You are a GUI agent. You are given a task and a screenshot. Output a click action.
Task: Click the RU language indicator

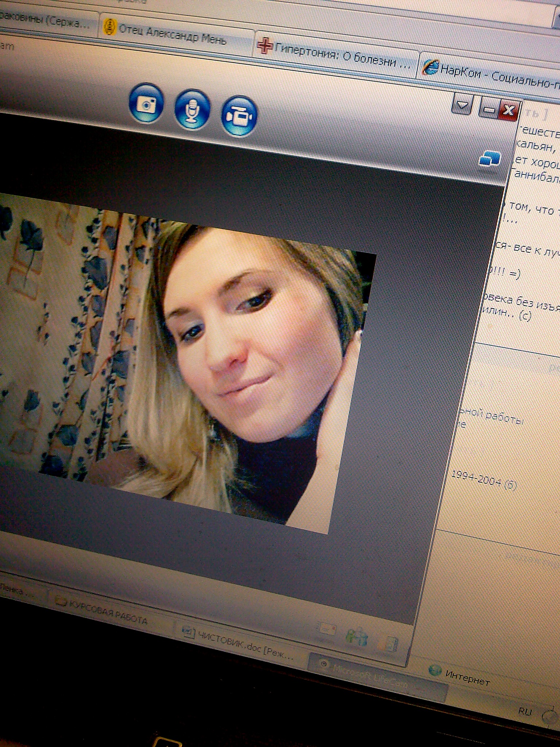[525, 711]
